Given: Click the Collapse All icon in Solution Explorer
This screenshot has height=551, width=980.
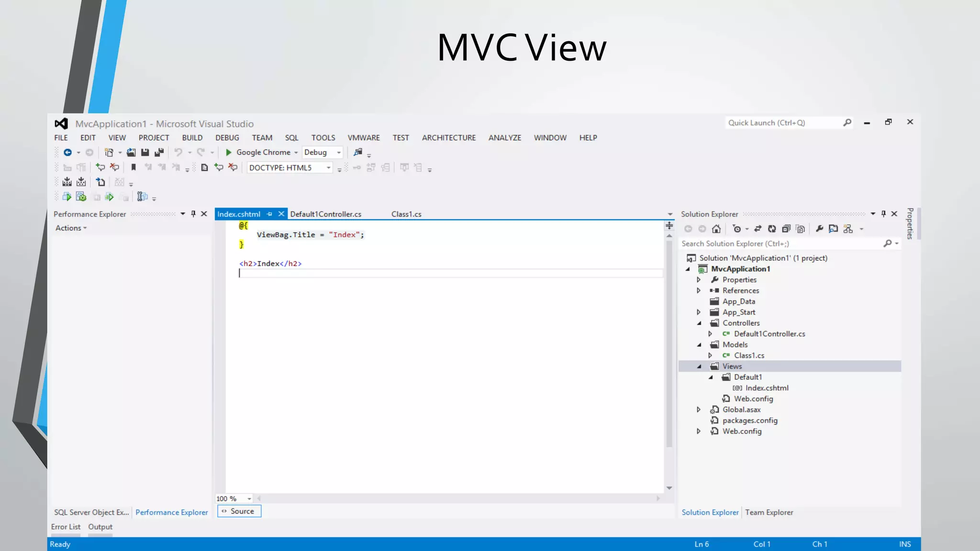Looking at the screenshot, I should 786,229.
